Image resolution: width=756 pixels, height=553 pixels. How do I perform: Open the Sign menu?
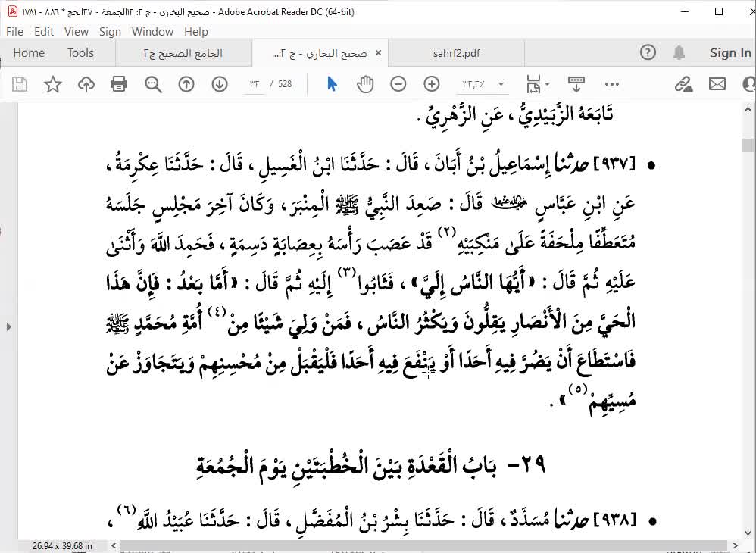110,31
